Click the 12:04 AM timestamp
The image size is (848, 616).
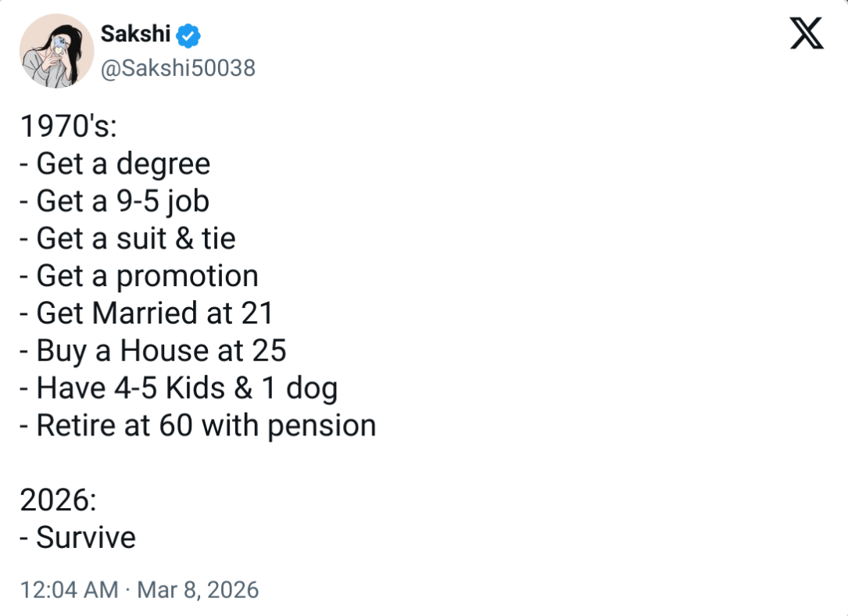(70, 589)
